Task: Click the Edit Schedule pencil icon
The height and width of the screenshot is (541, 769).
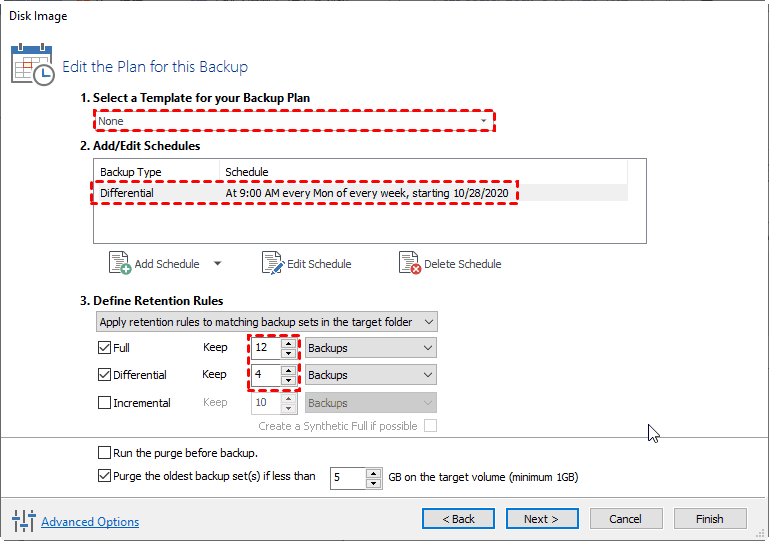Action: [273, 263]
